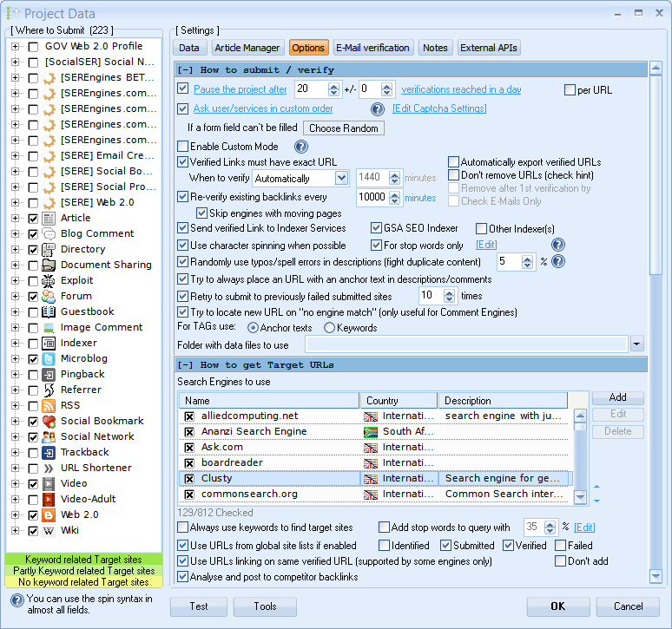This screenshot has width=672, height=629.
Task: Open the Edit Captcha Settings link
Action: [x=439, y=109]
